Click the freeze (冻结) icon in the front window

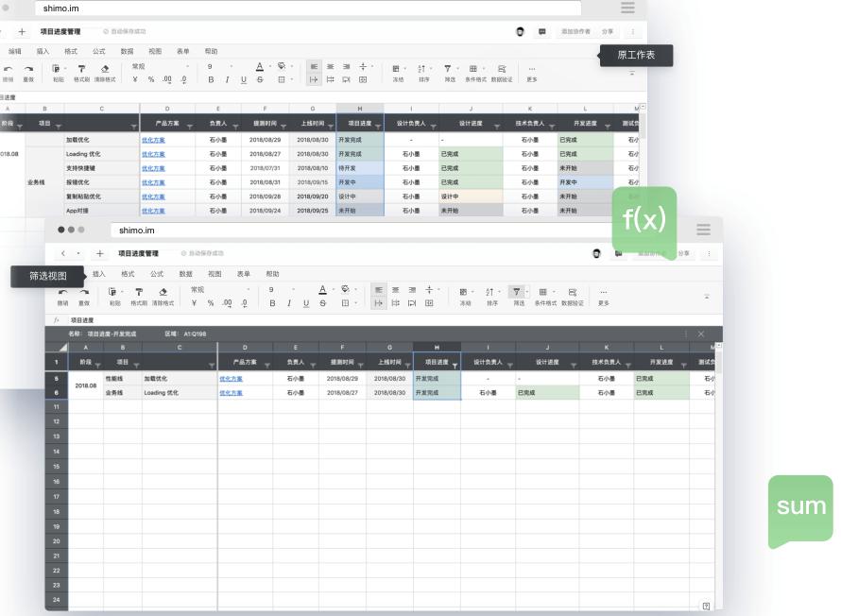pos(463,292)
